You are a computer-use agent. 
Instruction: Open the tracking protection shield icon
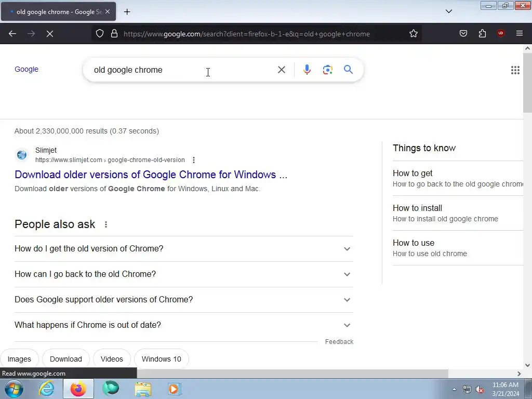point(99,34)
